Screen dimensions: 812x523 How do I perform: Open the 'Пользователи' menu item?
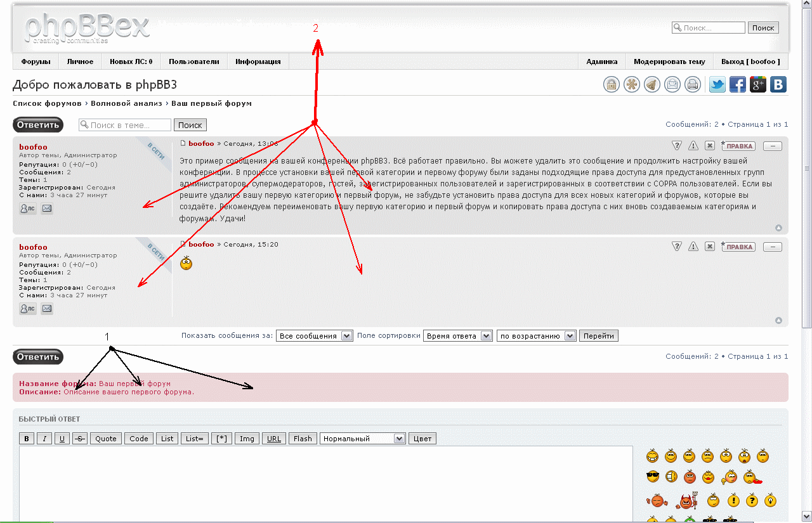[194, 61]
